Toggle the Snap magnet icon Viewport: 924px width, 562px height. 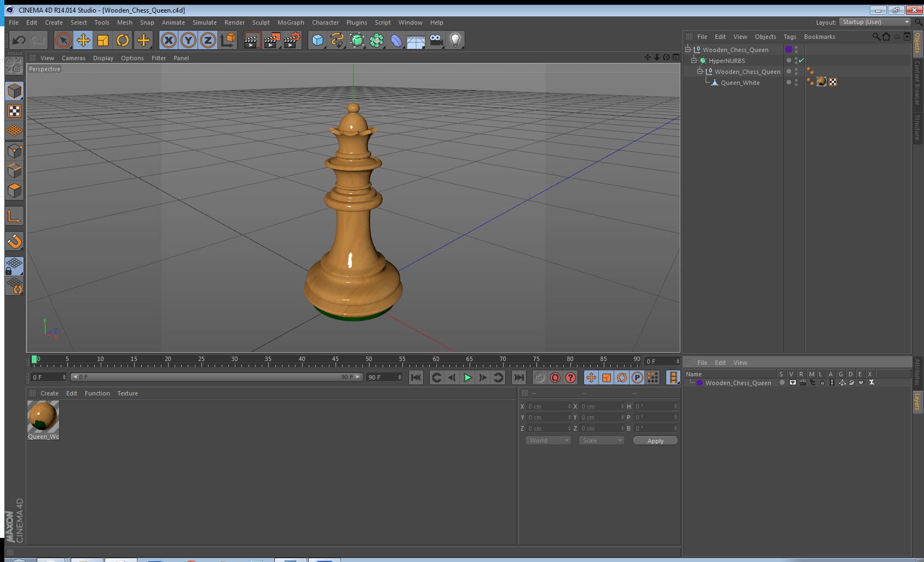point(15,241)
